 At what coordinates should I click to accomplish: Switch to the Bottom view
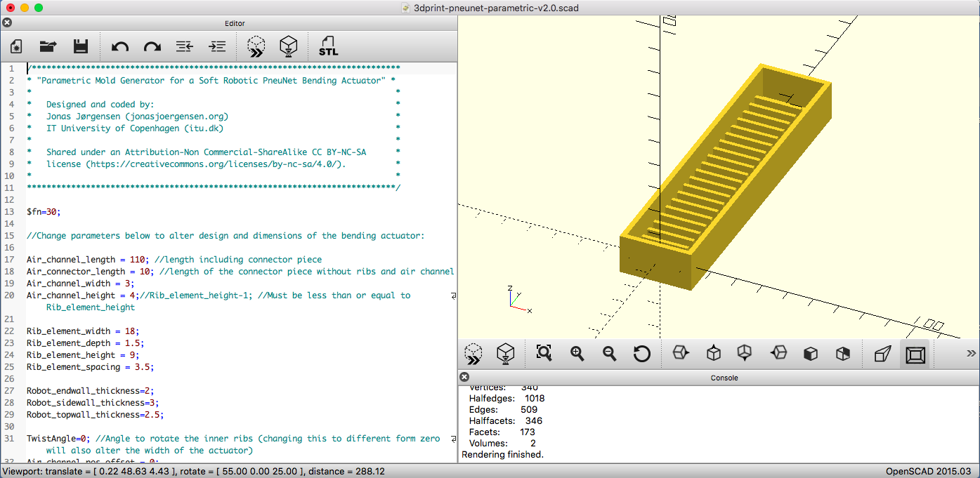(745, 353)
